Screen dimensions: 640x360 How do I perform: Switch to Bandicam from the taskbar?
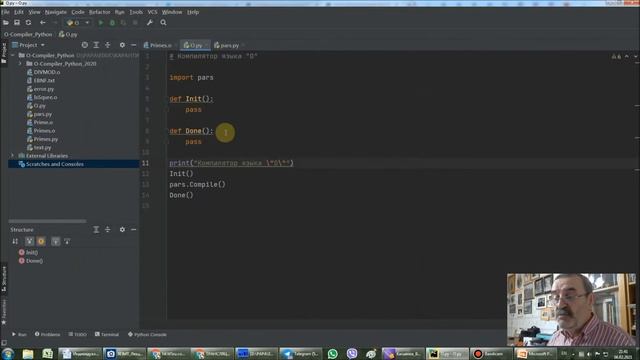[491, 353]
